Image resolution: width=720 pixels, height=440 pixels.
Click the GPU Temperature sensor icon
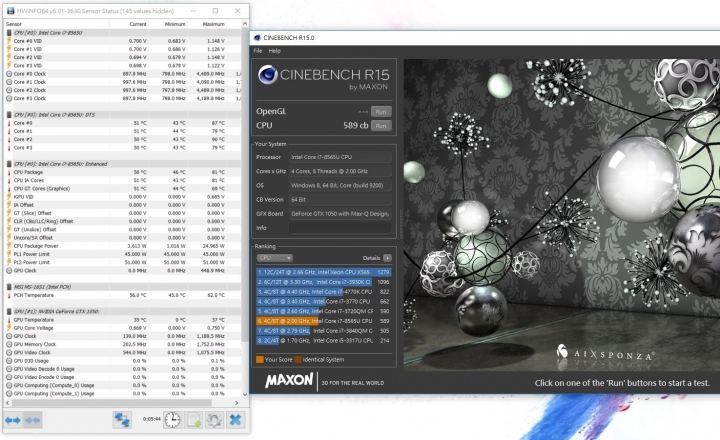[9, 320]
